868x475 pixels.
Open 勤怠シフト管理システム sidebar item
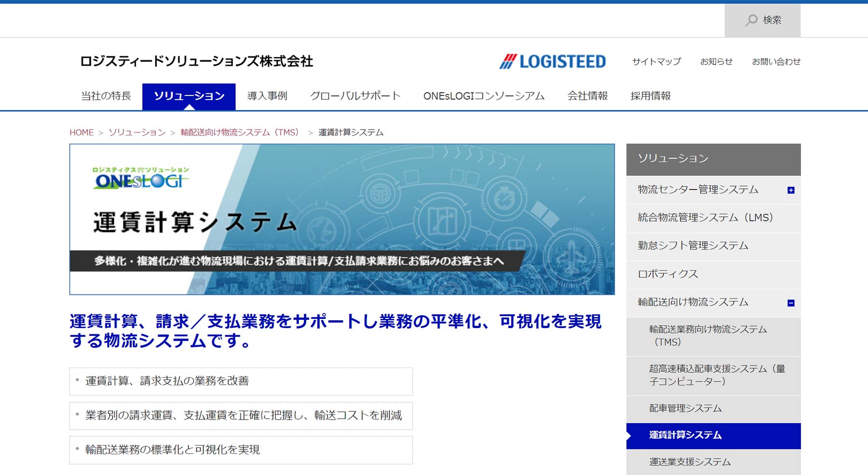(x=713, y=246)
